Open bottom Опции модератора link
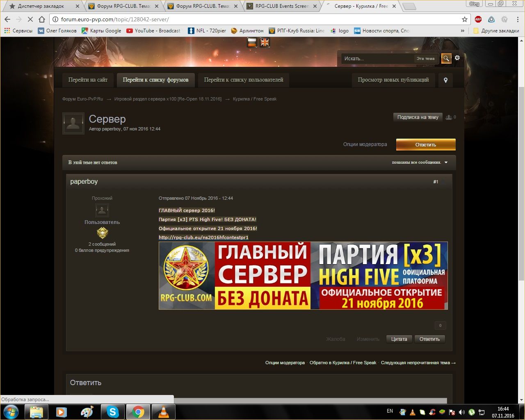 [x=285, y=363]
